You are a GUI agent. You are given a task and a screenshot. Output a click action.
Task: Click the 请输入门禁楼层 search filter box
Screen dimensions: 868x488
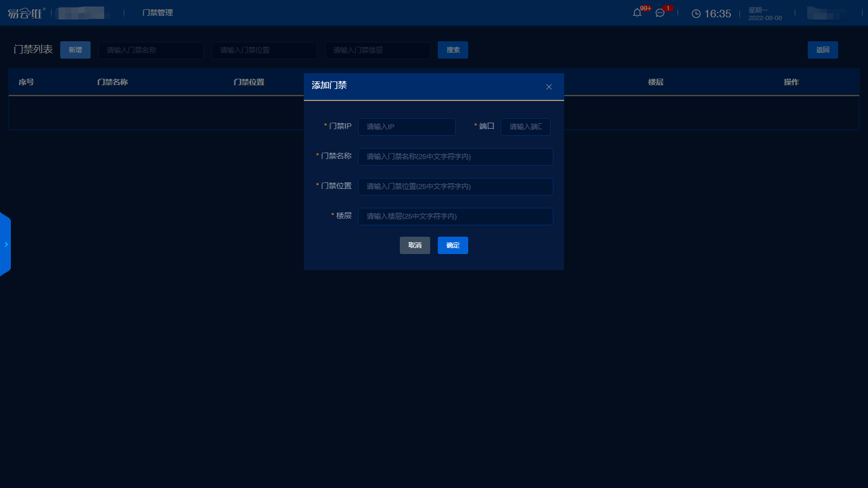coord(378,50)
